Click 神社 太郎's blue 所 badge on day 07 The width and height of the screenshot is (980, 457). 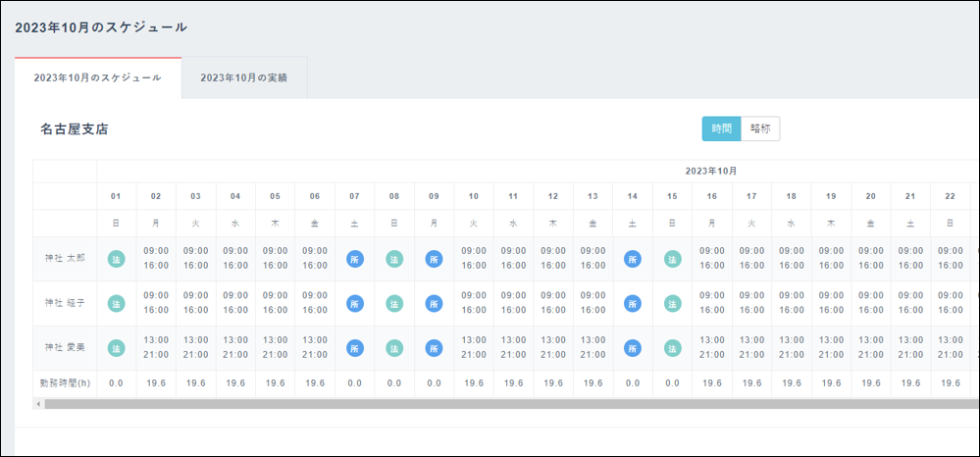coord(354,259)
